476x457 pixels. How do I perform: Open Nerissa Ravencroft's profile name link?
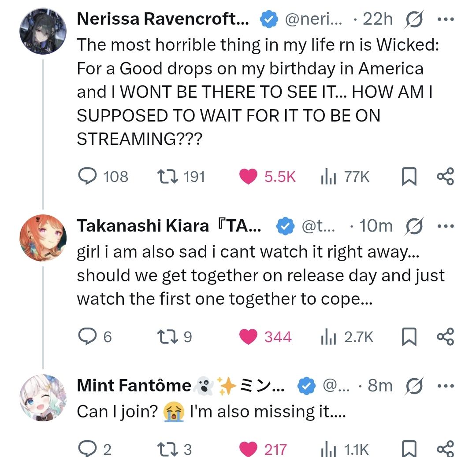pyautogui.click(x=162, y=19)
